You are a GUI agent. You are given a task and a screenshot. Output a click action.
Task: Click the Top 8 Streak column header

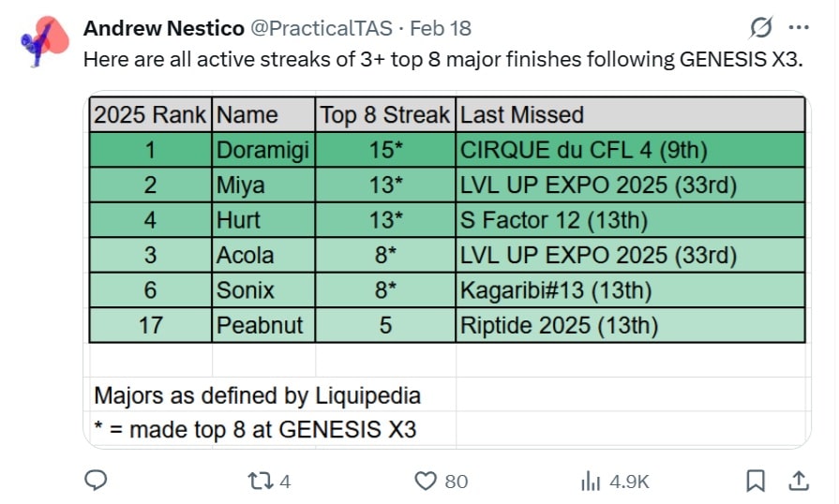tap(385, 115)
